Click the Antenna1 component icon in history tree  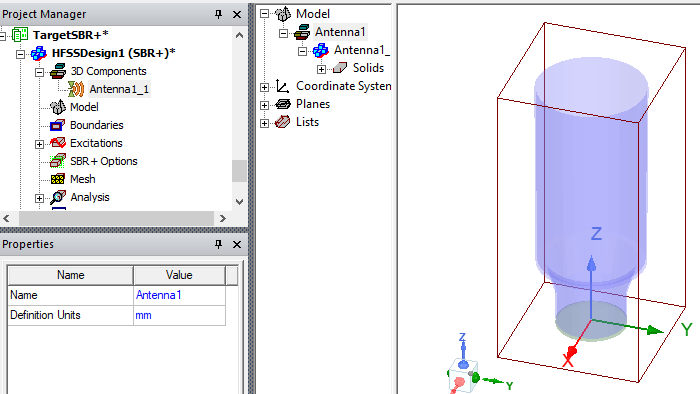[x=302, y=32]
